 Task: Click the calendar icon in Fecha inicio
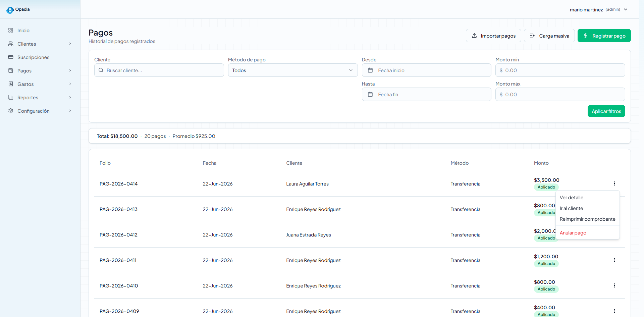[x=370, y=70]
